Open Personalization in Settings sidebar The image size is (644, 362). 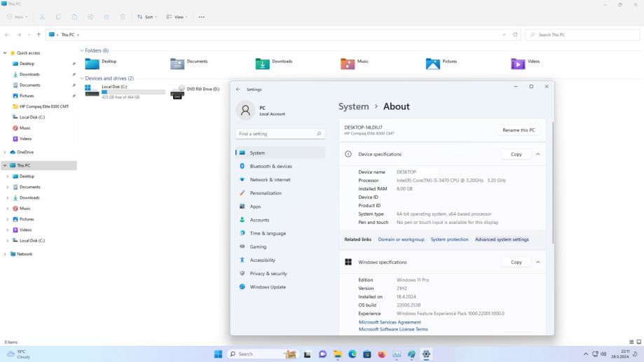(x=280, y=193)
